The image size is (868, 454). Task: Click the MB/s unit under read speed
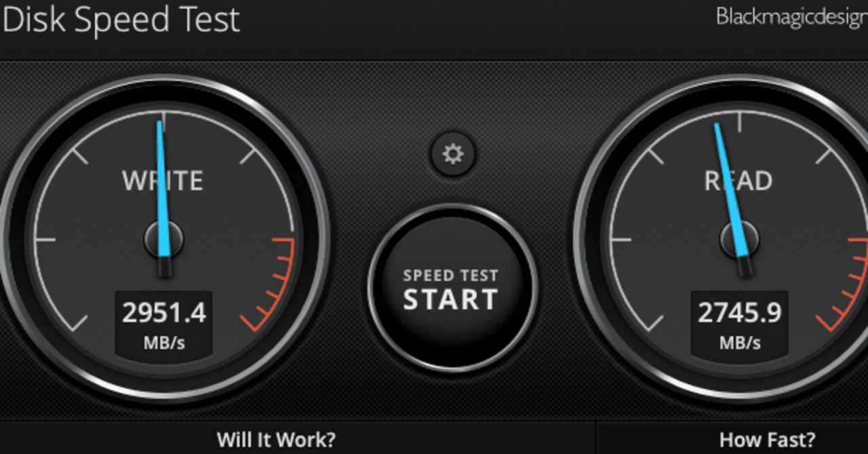(739, 343)
